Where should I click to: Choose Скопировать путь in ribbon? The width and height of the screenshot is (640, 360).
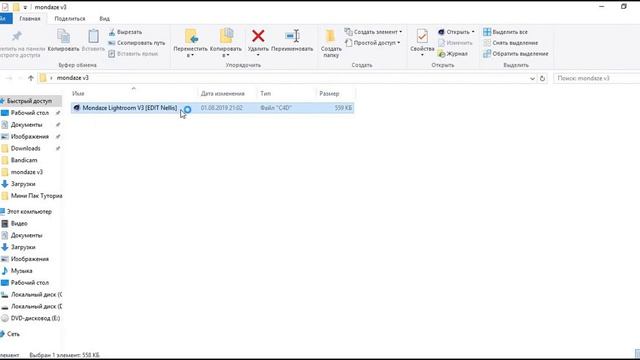pyautogui.click(x=137, y=43)
